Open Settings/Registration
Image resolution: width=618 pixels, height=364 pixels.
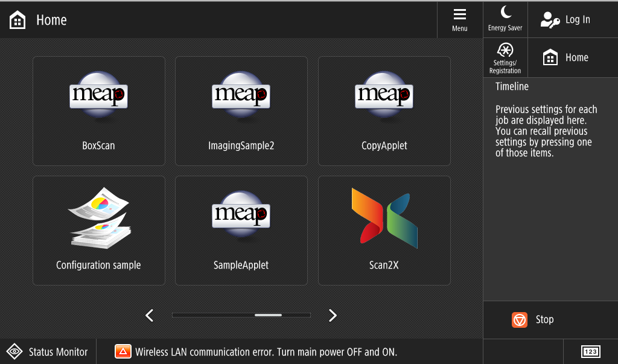(505, 58)
